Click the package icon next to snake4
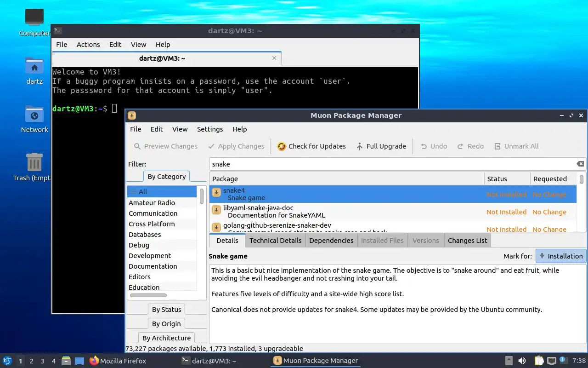The height and width of the screenshot is (368, 588). pos(216,192)
